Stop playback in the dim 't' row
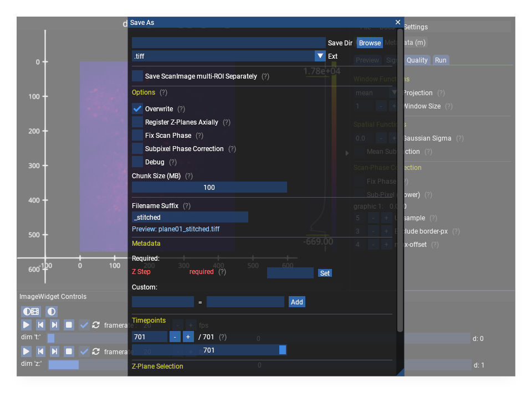Viewport: 532px width, 393px height. point(69,325)
